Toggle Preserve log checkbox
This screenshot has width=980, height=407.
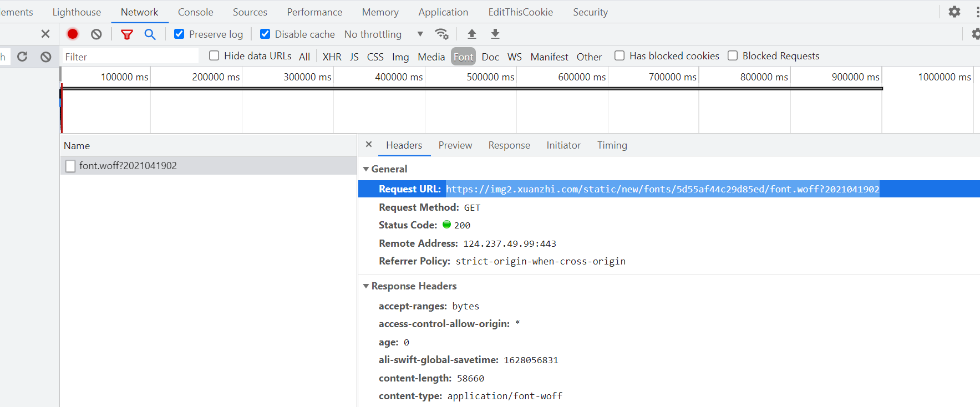click(x=179, y=34)
